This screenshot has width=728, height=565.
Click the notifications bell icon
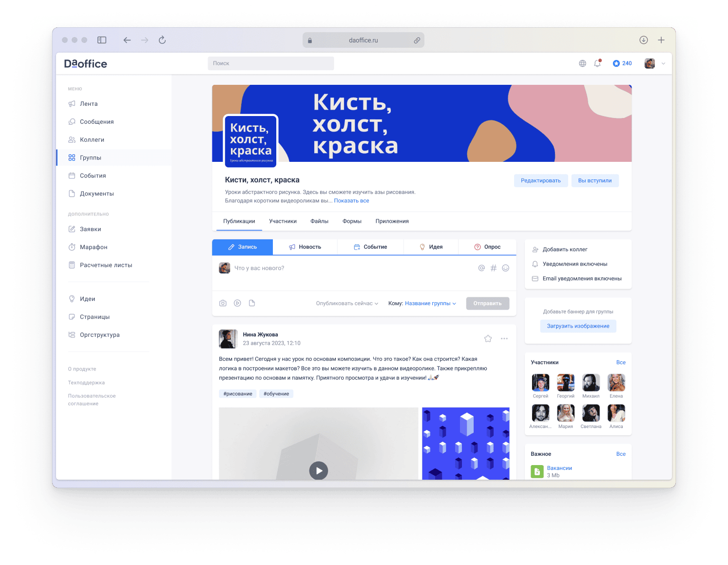597,63
